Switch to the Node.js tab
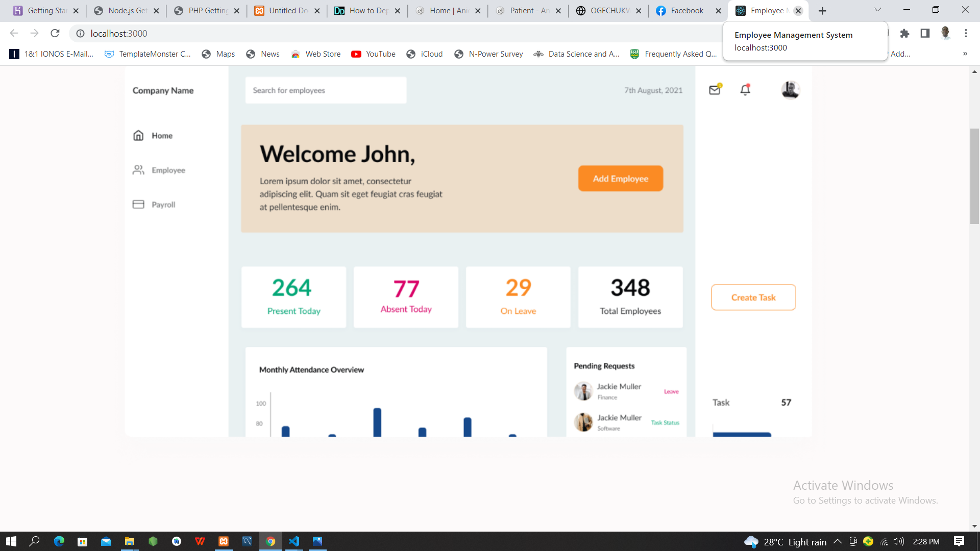The image size is (980, 551). pyautogui.click(x=126, y=11)
